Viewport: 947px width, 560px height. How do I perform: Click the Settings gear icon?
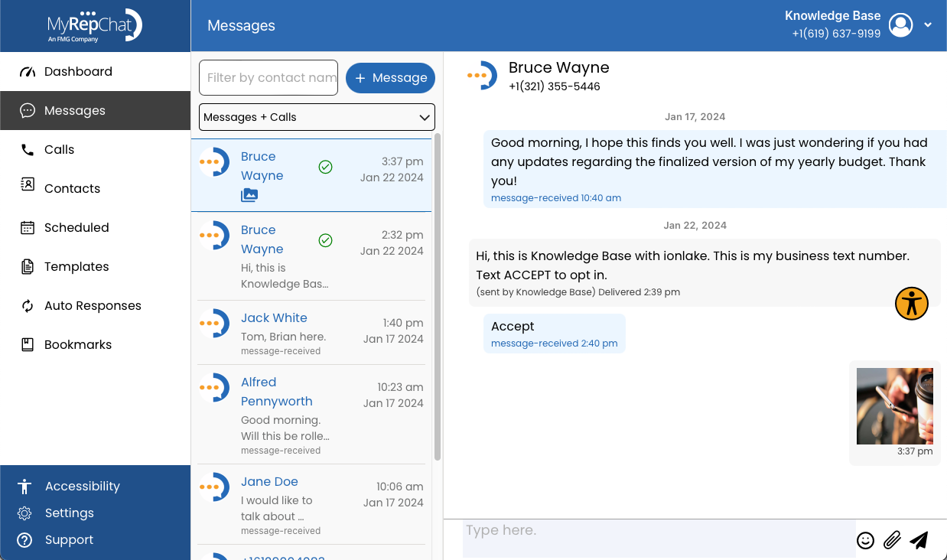[24, 513]
